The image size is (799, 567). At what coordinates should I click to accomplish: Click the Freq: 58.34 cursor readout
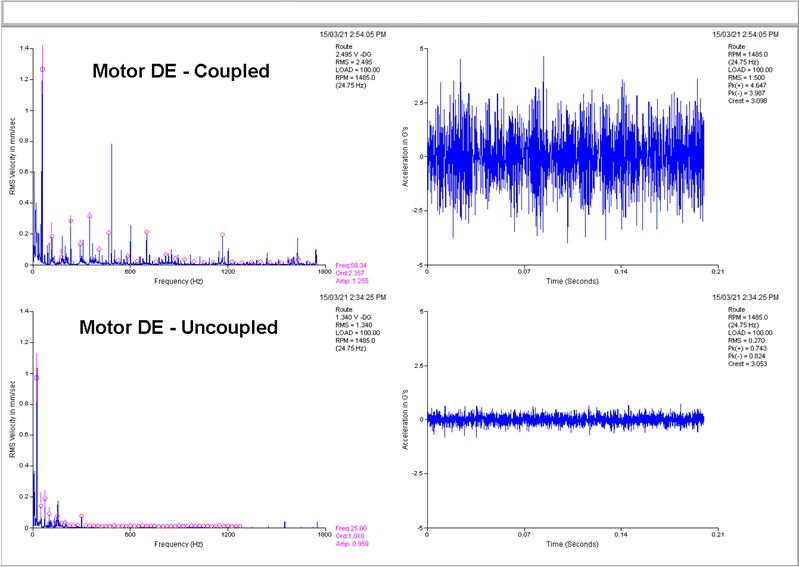pos(351,265)
